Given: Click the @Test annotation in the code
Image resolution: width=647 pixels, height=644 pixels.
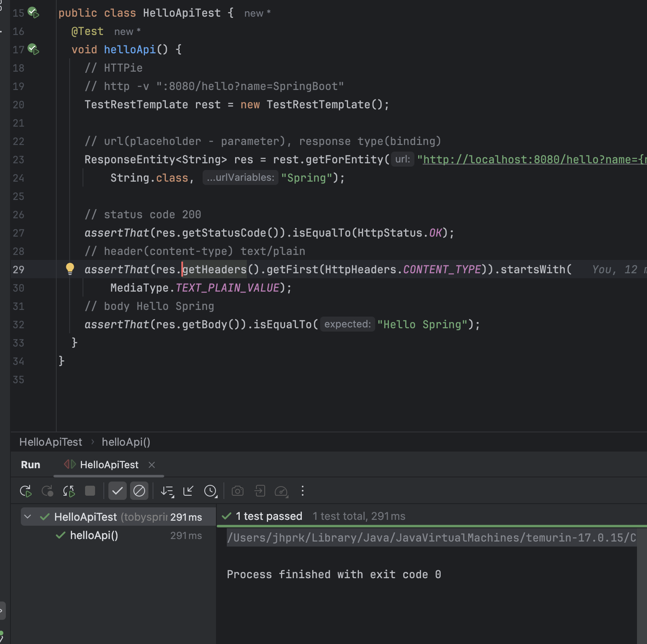Looking at the screenshot, I should coord(88,31).
